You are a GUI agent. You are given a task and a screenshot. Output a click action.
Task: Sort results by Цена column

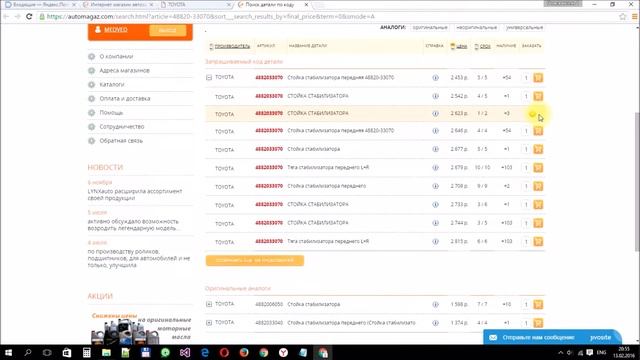coord(461,46)
